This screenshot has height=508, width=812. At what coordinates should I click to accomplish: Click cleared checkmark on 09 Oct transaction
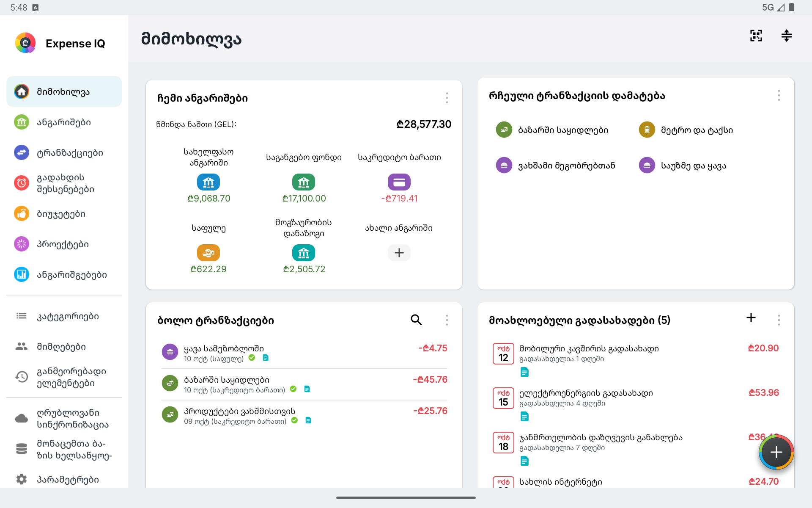tap(294, 420)
